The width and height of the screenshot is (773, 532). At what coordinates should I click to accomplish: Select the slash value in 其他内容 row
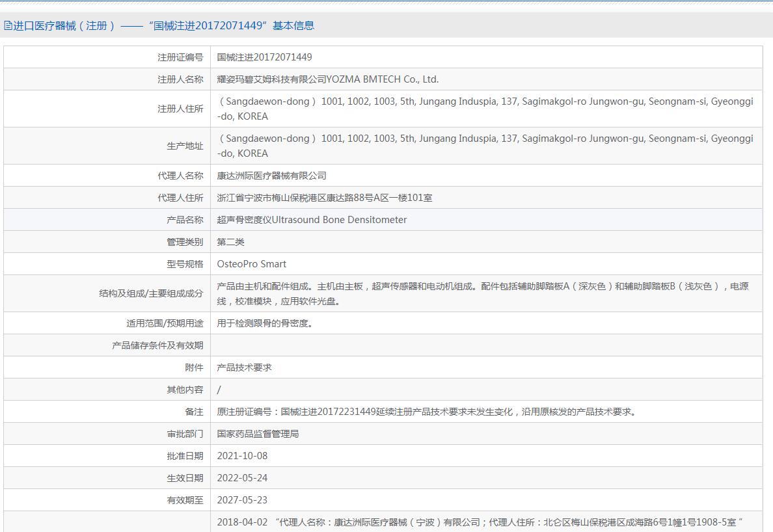coord(219,390)
